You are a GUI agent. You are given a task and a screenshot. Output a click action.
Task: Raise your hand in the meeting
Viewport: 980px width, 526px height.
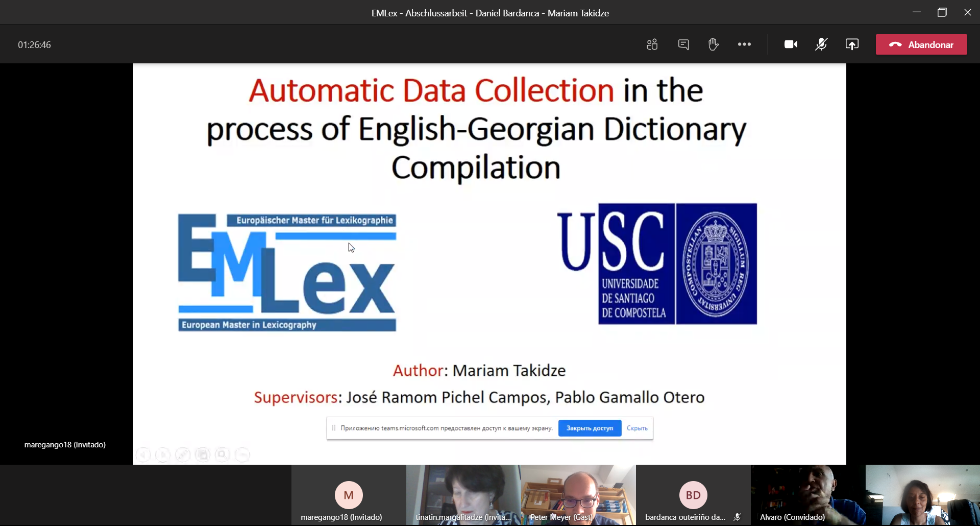(x=714, y=44)
